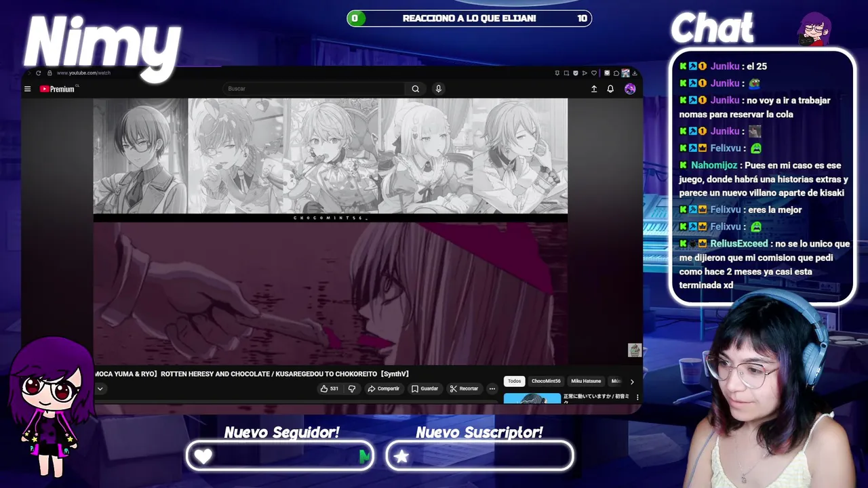This screenshot has width=868, height=488.
Task: Click the search magnifier button
Action: coord(415,89)
